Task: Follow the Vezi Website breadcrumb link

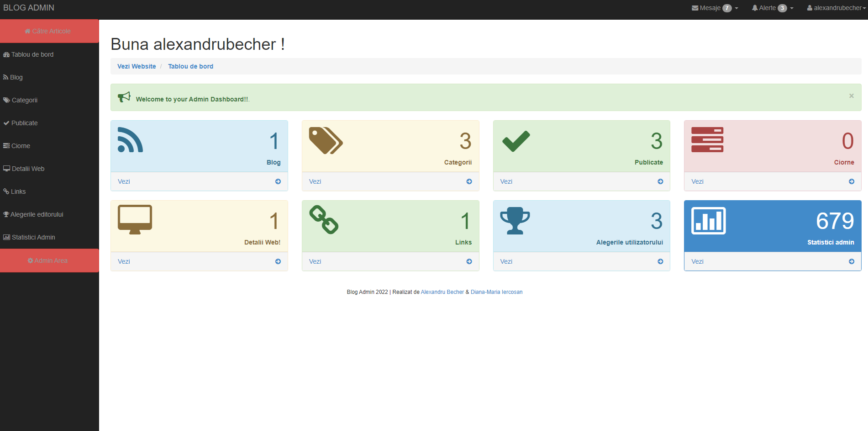Action: 137,66
